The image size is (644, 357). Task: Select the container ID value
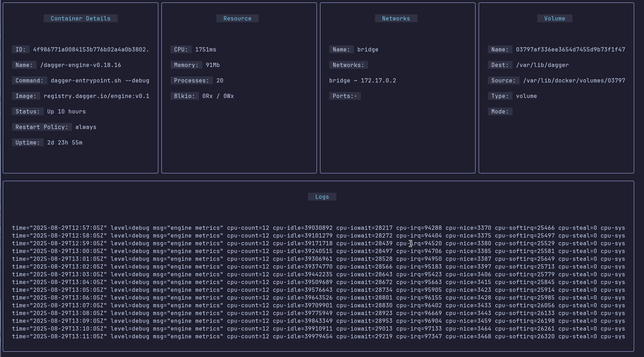(91, 49)
